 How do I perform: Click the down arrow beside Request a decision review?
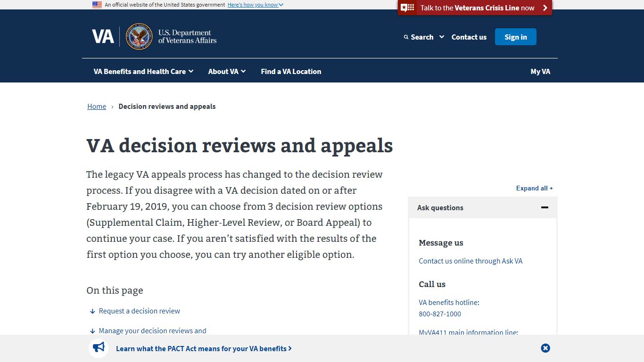coord(92,311)
